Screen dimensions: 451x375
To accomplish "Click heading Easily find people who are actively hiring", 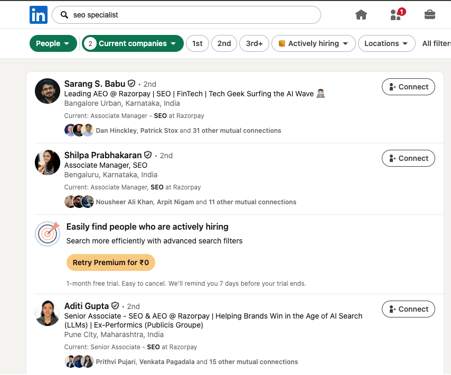I will tap(147, 227).
